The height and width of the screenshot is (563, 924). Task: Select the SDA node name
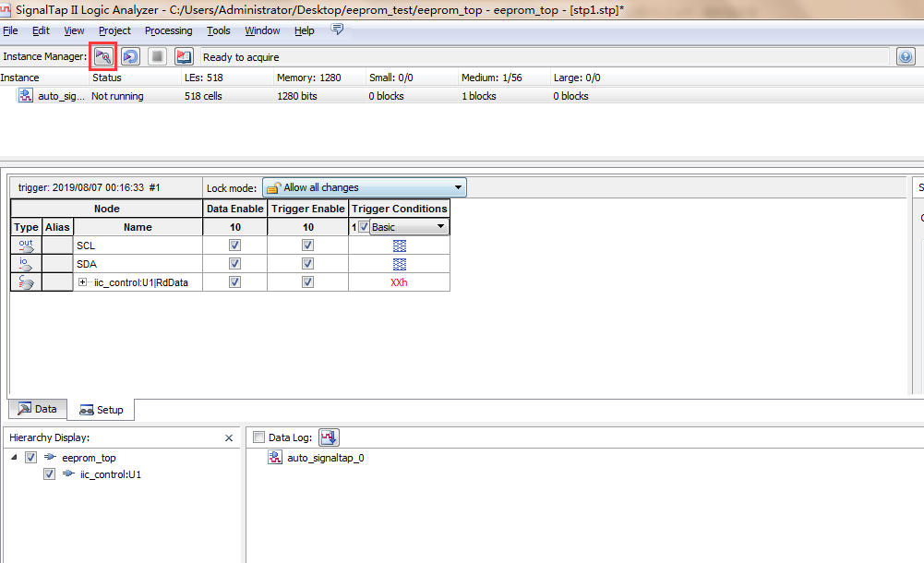(87, 264)
